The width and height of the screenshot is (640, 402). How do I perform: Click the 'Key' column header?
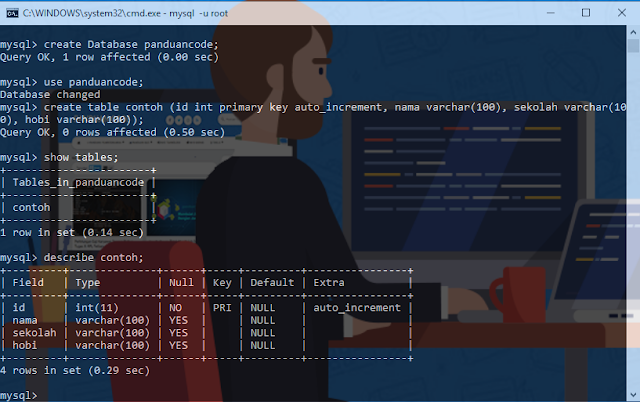click(222, 282)
